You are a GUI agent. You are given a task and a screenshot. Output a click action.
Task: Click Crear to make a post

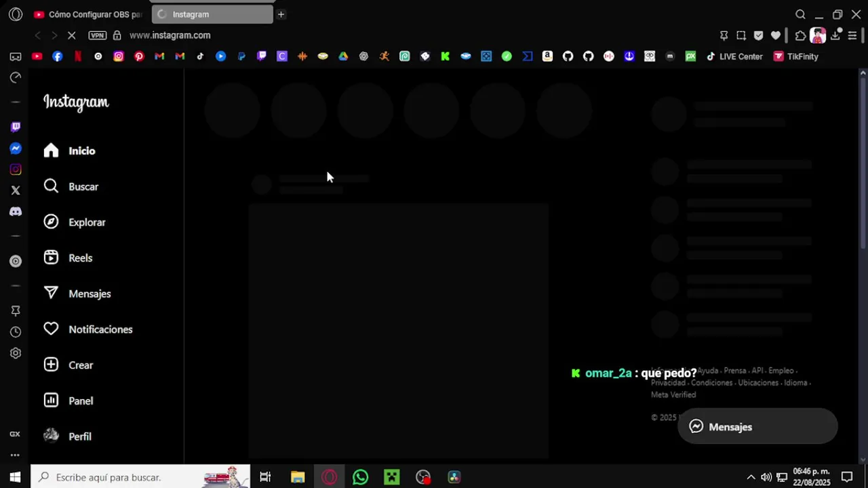point(68,365)
